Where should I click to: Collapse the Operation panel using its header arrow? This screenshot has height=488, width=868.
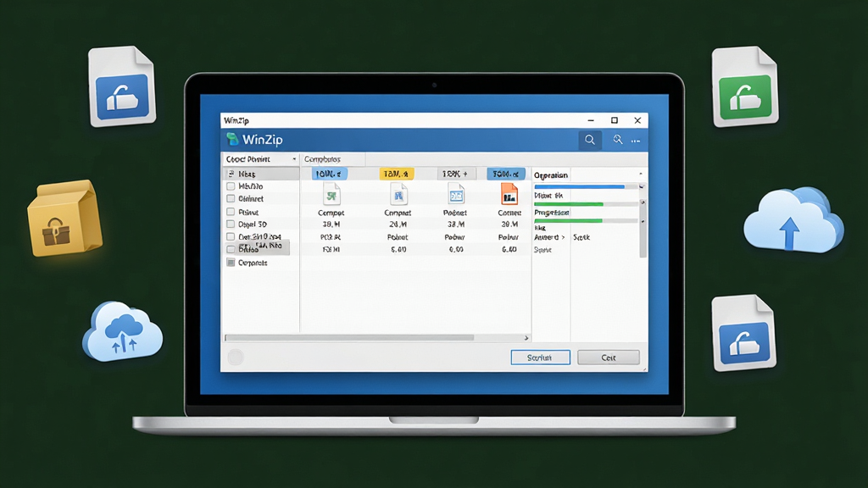pos(641,175)
